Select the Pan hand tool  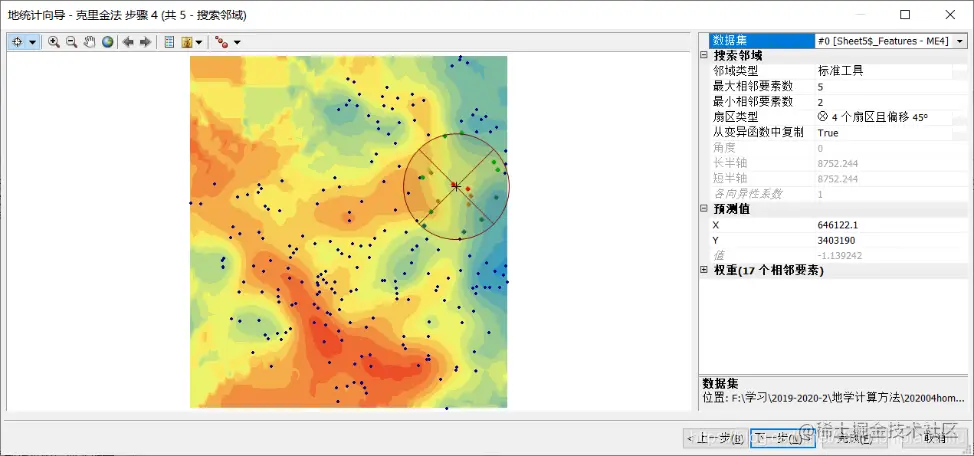click(89, 42)
